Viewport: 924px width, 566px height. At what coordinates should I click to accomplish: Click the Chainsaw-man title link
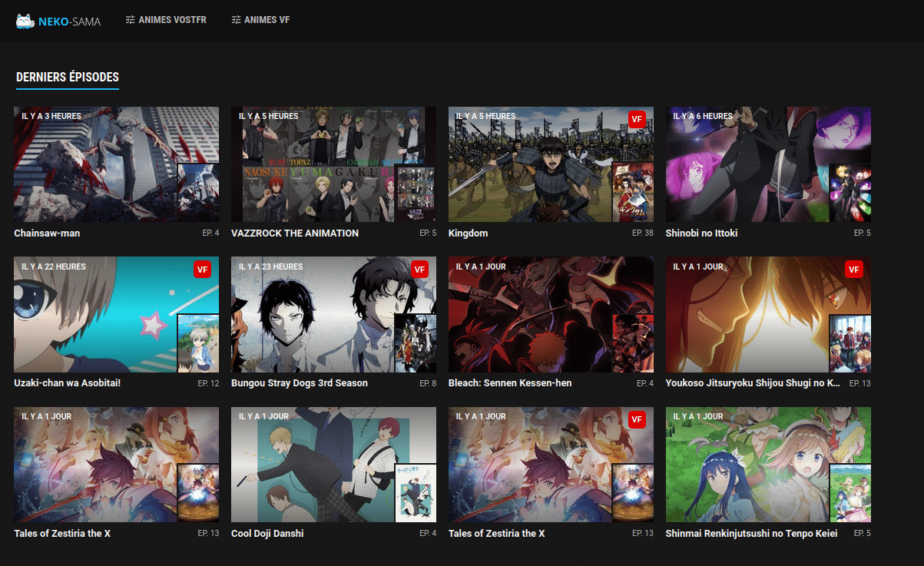(x=47, y=233)
